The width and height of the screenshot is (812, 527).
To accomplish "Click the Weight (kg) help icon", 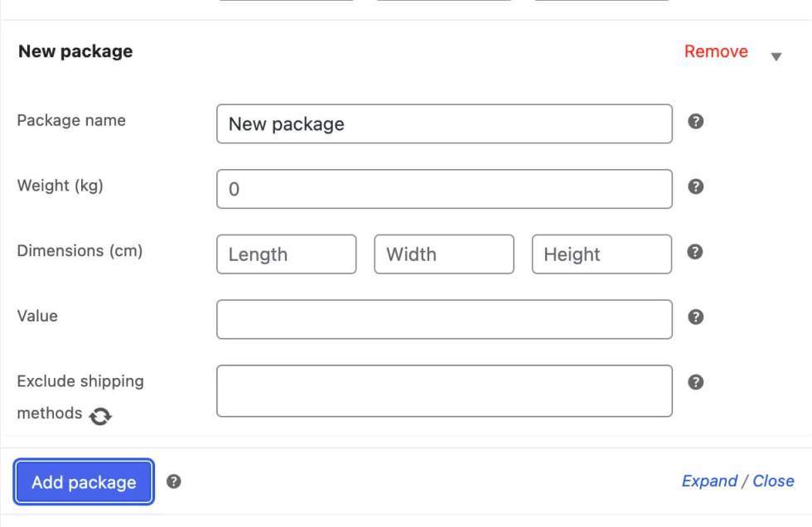I will pyautogui.click(x=696, y=186).
